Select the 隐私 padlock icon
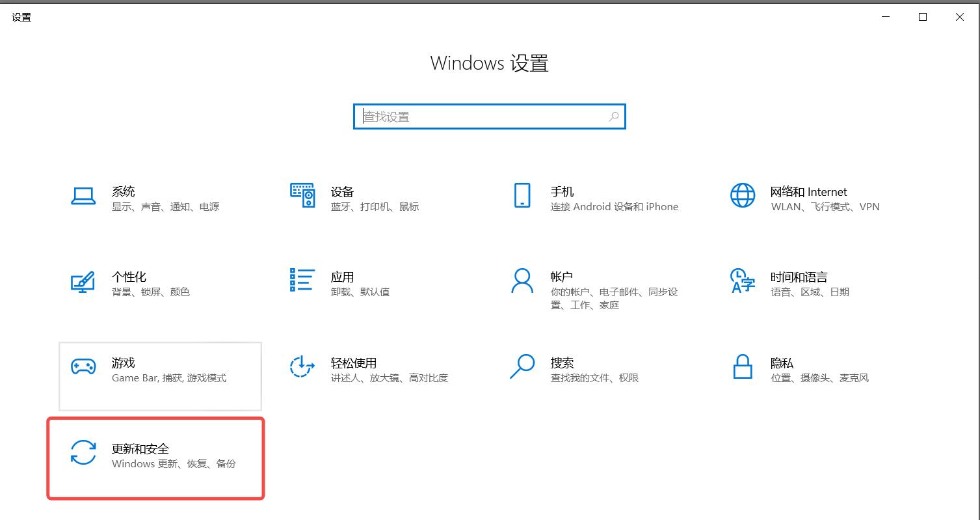 pos(743,366)
